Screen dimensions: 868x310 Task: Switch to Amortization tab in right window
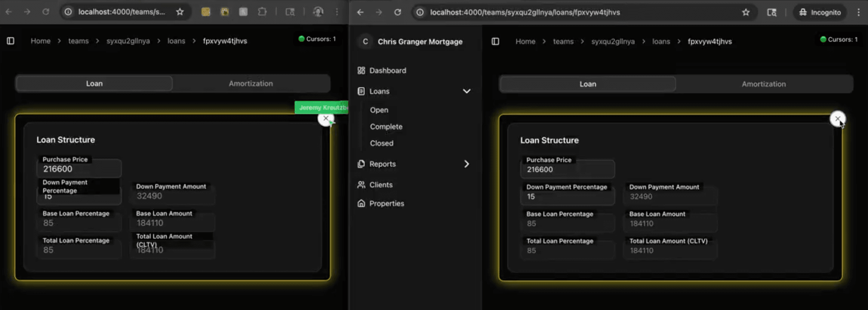pyautogui.click(x=764, y=84)
